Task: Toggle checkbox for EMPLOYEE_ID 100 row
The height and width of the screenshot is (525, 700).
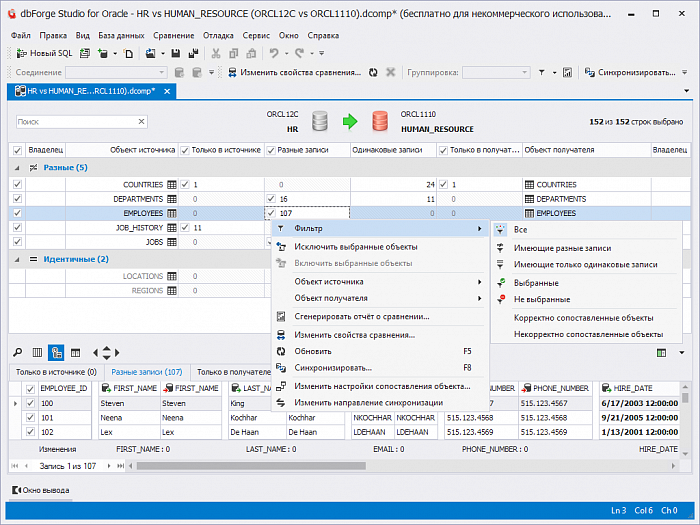Action: pyautogui.click(x=29, y=404)
